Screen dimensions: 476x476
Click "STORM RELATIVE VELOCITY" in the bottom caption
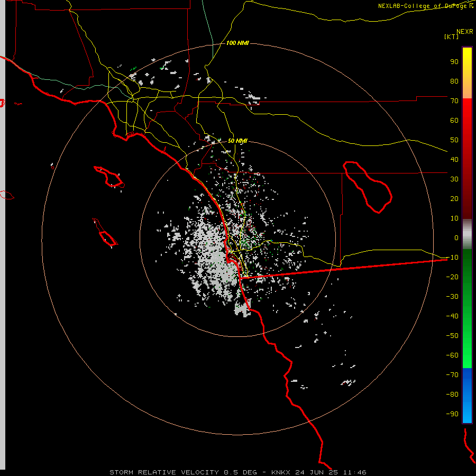[x=164, y=472]
